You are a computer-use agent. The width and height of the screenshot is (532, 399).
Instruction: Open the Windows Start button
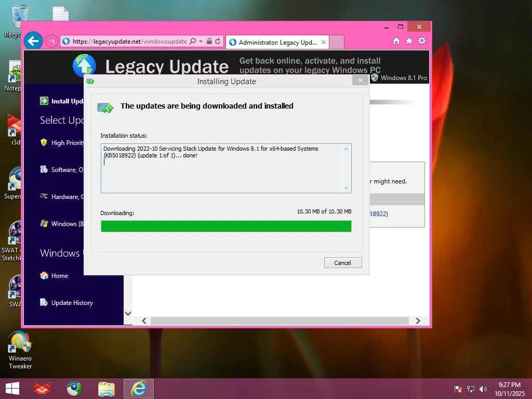(12, 389)
